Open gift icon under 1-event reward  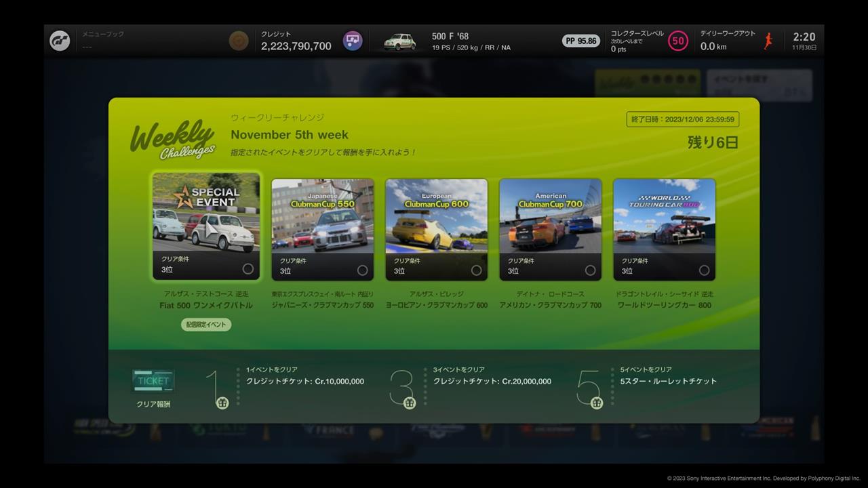tap(222, 403)
